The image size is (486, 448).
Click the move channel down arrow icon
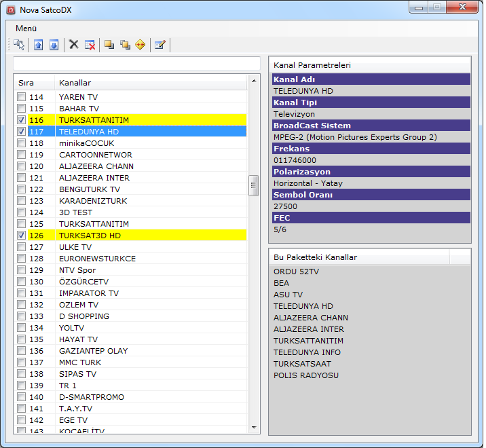(x=54, y=45)
